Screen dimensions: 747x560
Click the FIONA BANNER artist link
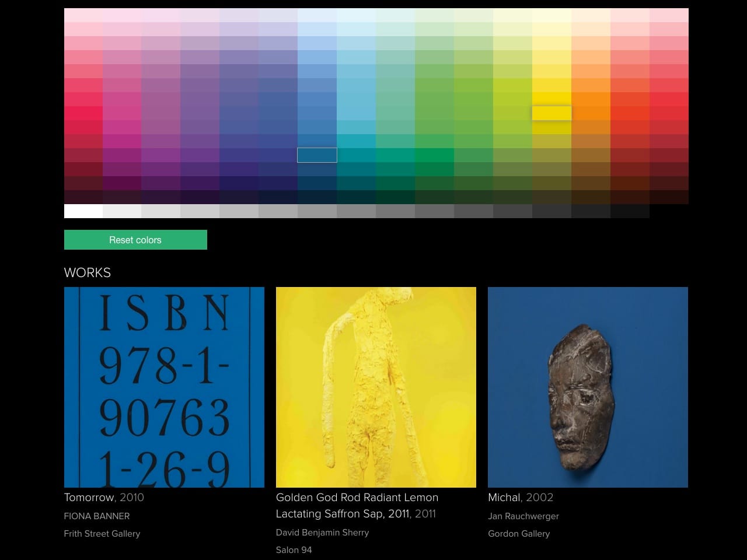(97, 516)
